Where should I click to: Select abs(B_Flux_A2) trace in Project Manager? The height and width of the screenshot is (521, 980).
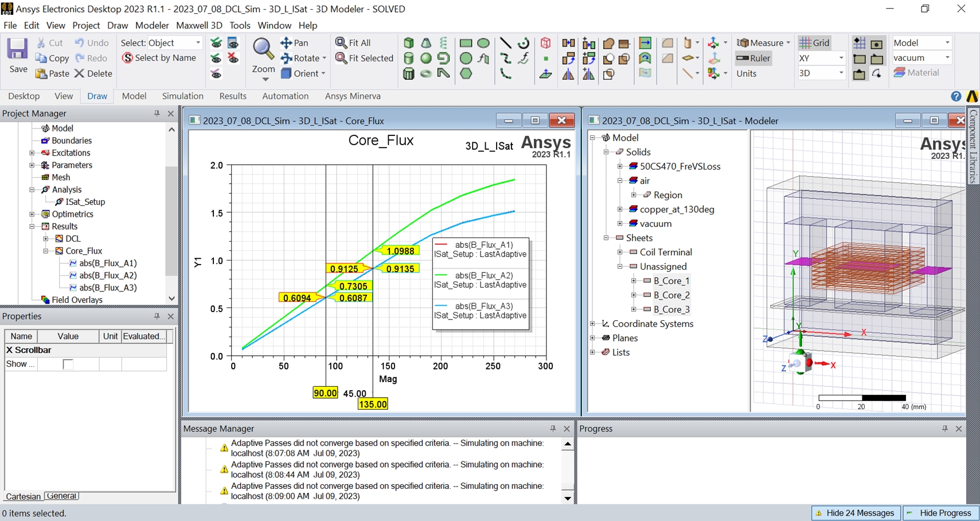pos(107,275)
